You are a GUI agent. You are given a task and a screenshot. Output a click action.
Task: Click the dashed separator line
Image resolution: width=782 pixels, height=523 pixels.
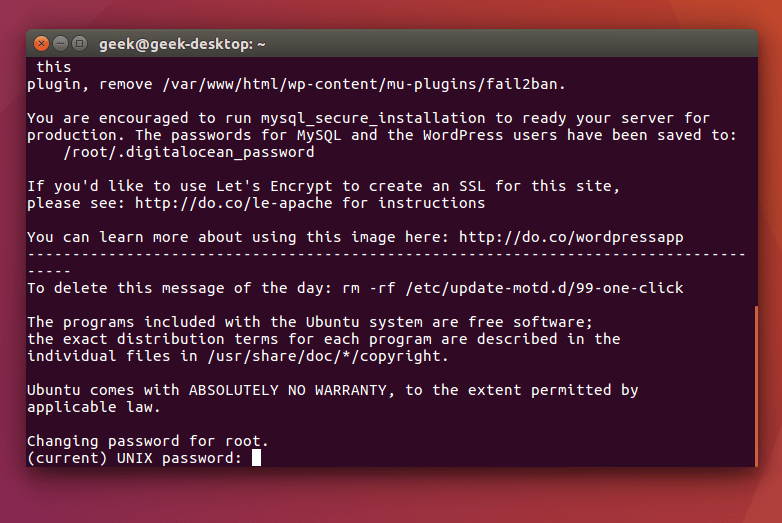(x=387, y=255)
